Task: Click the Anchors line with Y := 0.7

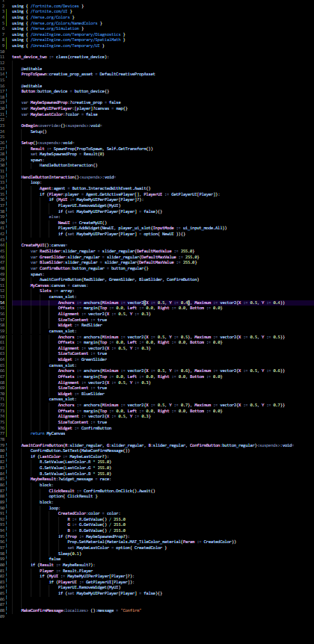Action: [x=171, y=406]
